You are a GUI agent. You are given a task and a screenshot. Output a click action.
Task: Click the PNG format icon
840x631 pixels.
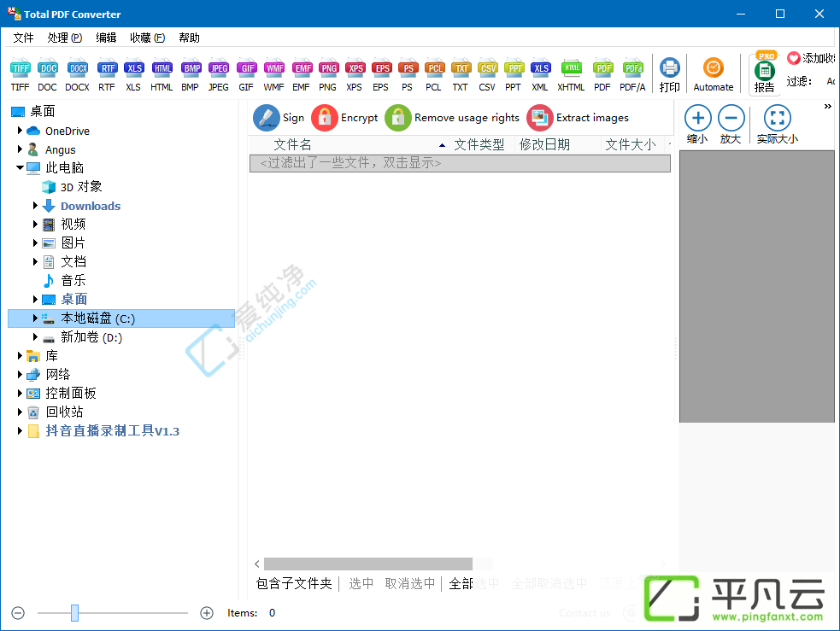click(328, 75)
